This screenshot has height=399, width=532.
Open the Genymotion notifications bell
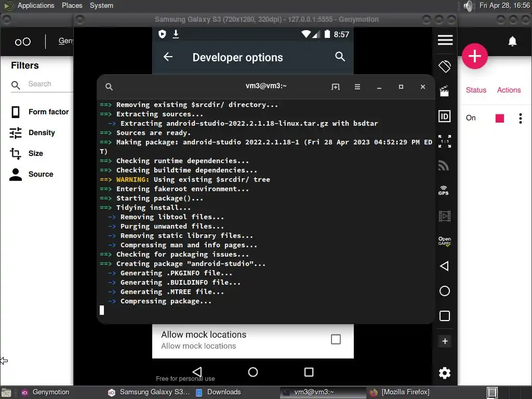pos(512,42)
